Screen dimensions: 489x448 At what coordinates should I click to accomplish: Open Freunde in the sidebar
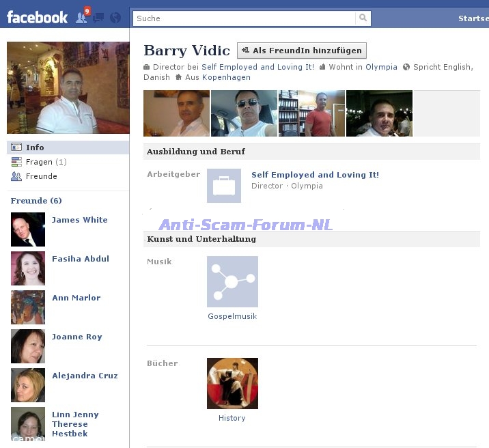[x=41, y=176]
